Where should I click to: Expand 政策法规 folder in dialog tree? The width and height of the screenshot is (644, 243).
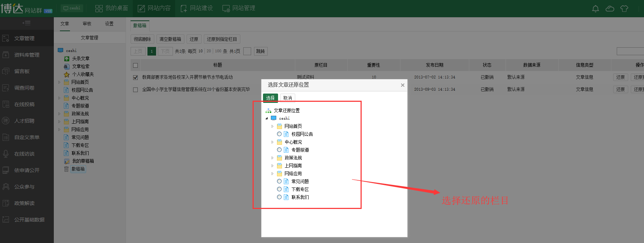coord(272,158)
